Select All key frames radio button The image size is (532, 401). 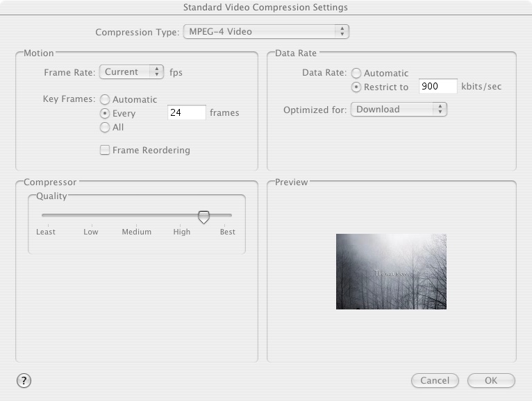(x=105, y=127)
